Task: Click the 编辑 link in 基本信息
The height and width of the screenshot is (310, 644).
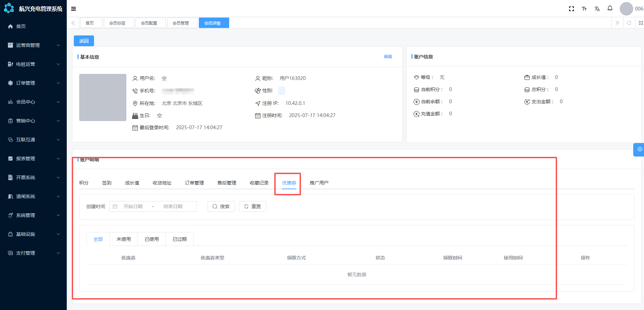Action: [x=388, y=57]
